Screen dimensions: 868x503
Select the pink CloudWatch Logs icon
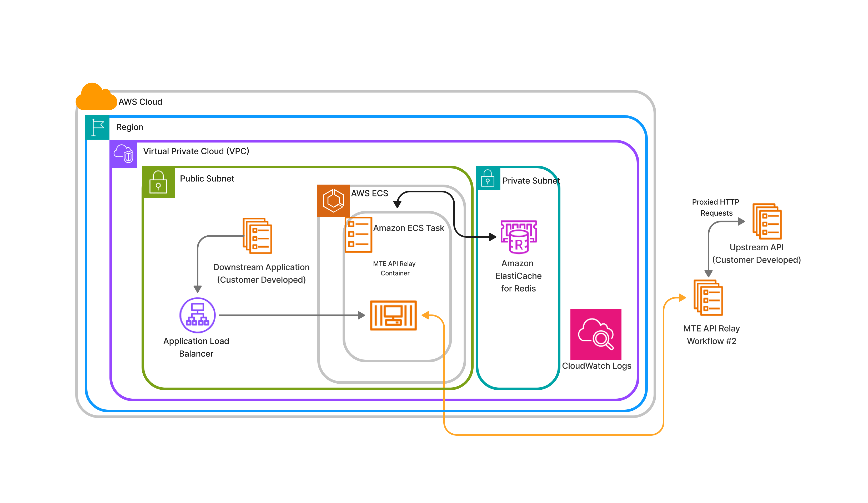coord(596,334)
